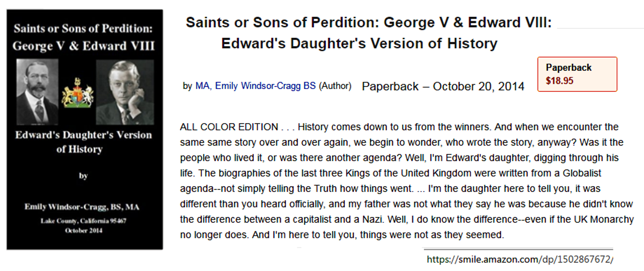Screen dimensions: 644x271
Task: Click the (Author) label
Action: (x=335, y=86)
